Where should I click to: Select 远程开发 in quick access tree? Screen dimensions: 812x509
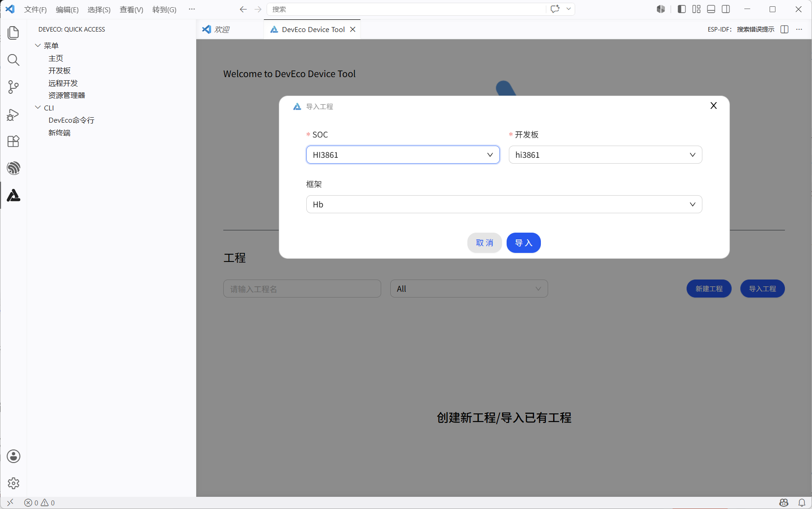pos(63,83)
